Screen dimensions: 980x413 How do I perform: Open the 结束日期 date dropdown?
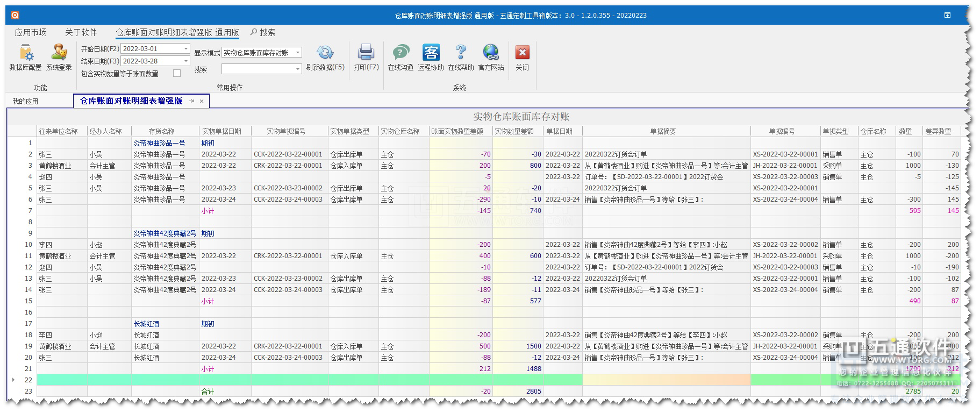tap(186, 61)
